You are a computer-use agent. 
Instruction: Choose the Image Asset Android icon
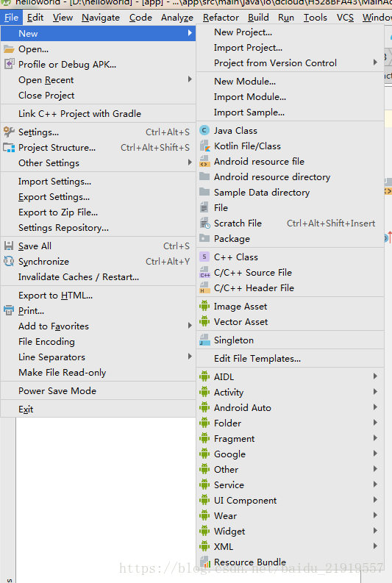click(204, 307)
